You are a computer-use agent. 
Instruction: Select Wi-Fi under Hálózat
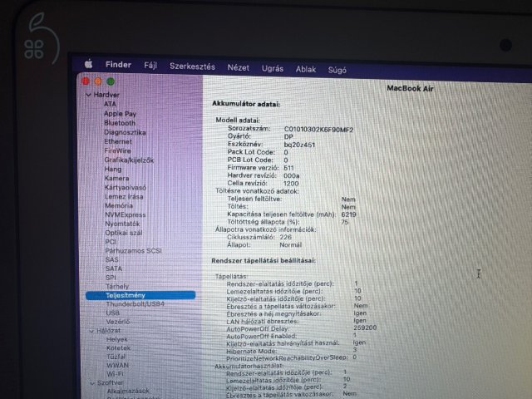tap(115, 374)
